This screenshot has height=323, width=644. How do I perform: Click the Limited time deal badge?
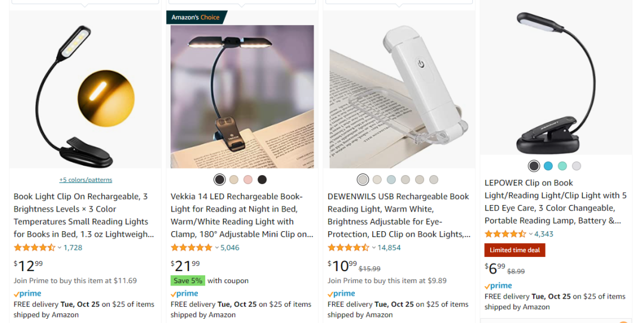tap(515, 250)
